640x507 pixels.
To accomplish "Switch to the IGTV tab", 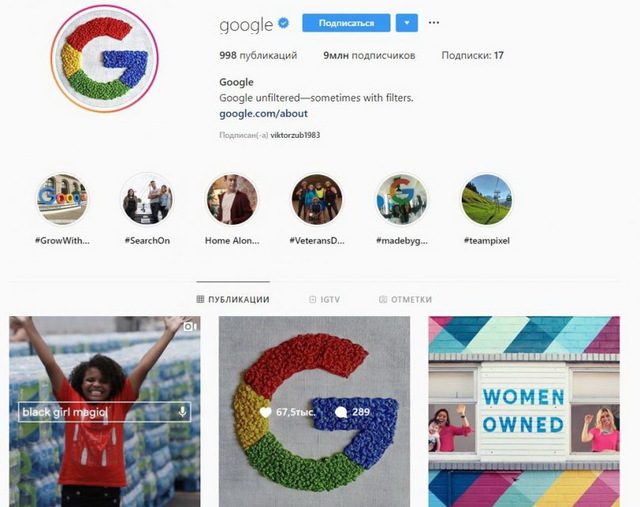I will (x=324, y=300).
